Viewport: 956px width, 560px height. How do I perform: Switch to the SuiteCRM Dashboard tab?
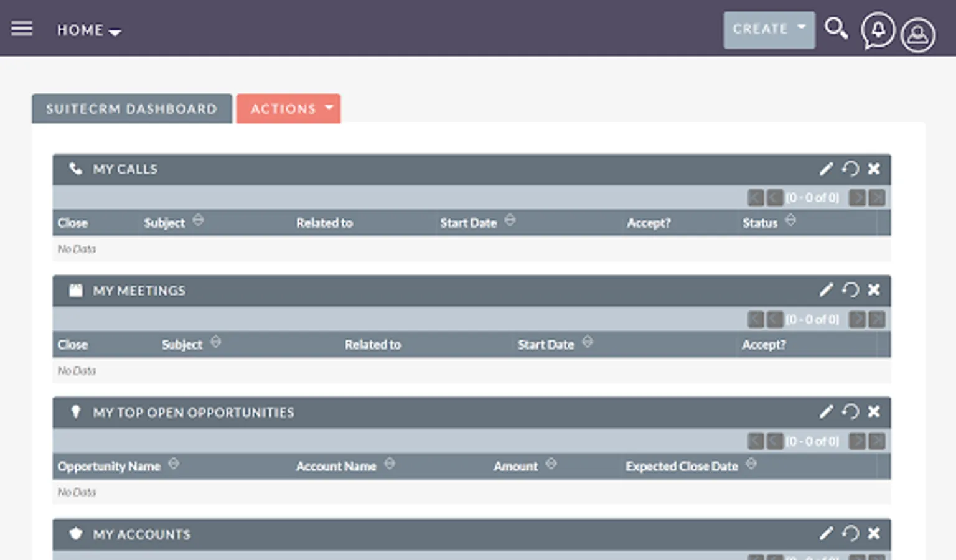click(131, 108)
